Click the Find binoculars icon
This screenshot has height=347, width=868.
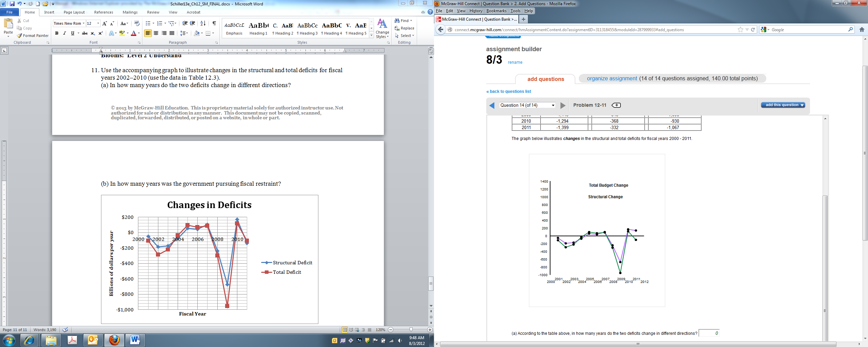pyautogui.click(x=397, y=21)
